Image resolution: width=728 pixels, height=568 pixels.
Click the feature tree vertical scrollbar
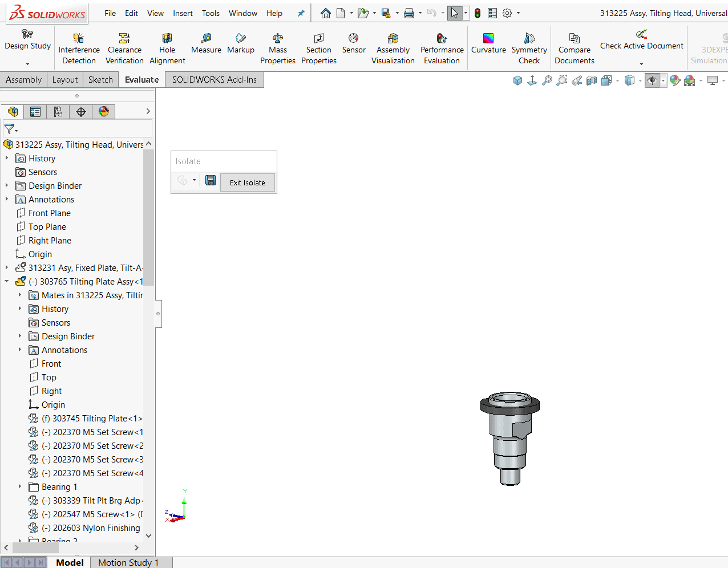click(149, 217)
